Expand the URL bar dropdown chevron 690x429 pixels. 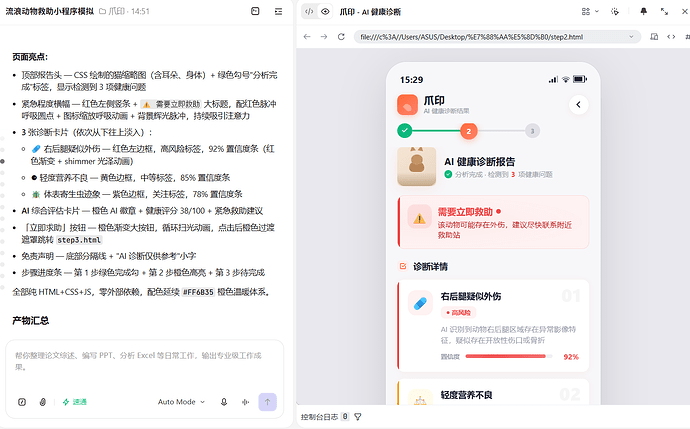click(x=631, y=37)
